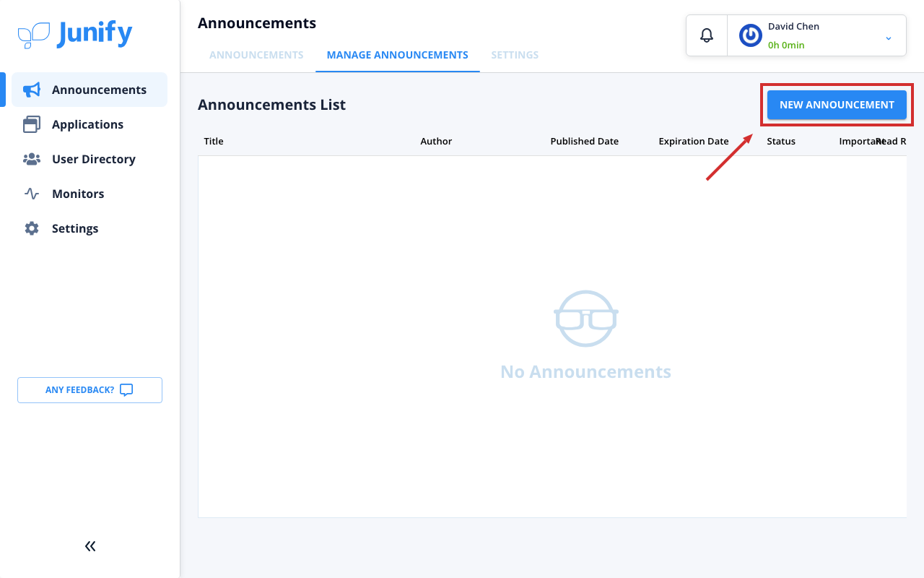The height and width of the screenshot is (578, 924).
Task: Switch to the Announcements tab
Action: click(x=256, y=55)
